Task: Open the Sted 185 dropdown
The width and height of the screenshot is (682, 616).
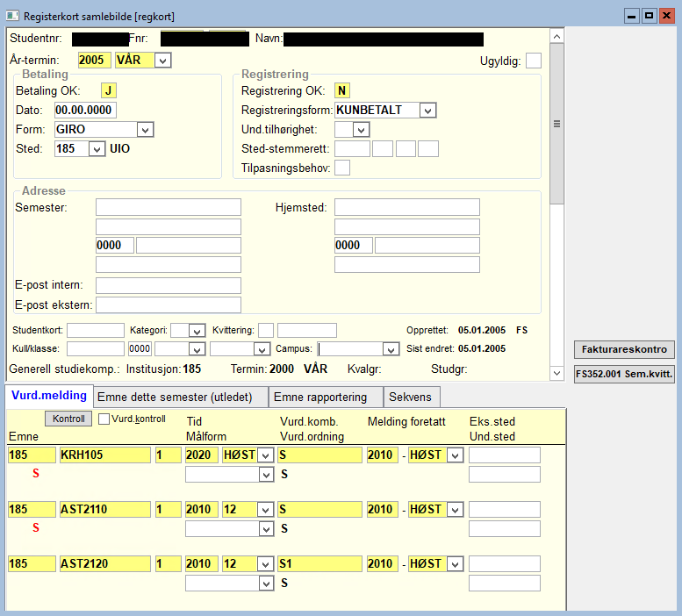Action: [97, 149]
